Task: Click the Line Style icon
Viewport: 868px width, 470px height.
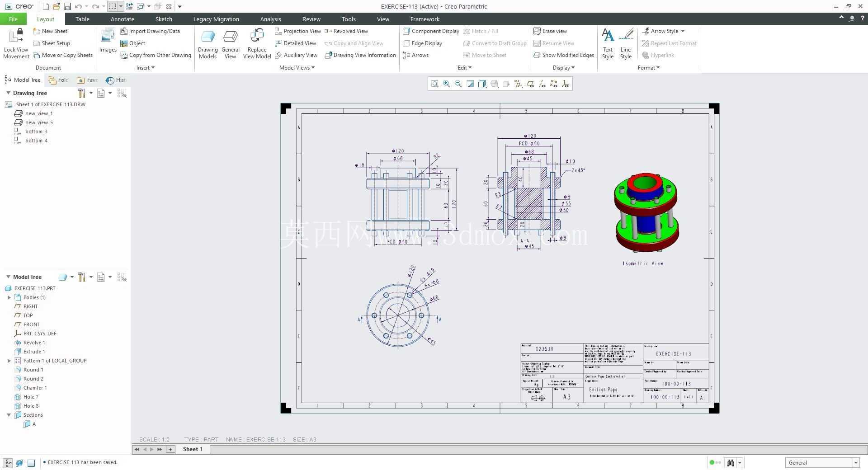Action: point(626,44)
